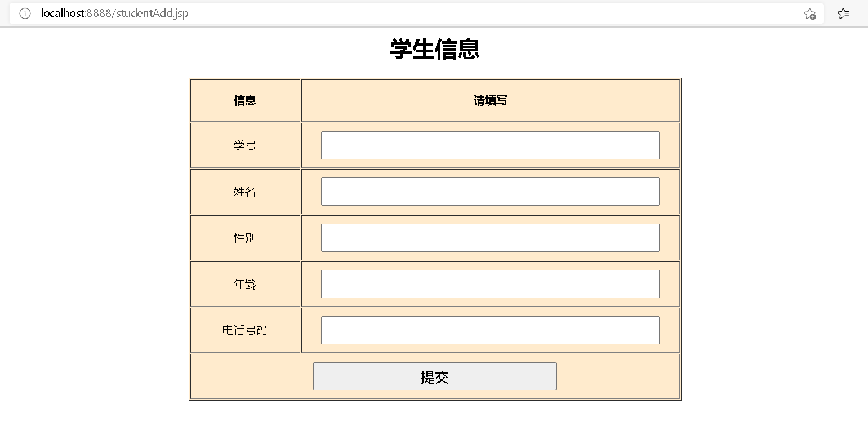Viewport: 868px width, 435px height.
Task: Open the favorites collections icon
Action: 843,13
